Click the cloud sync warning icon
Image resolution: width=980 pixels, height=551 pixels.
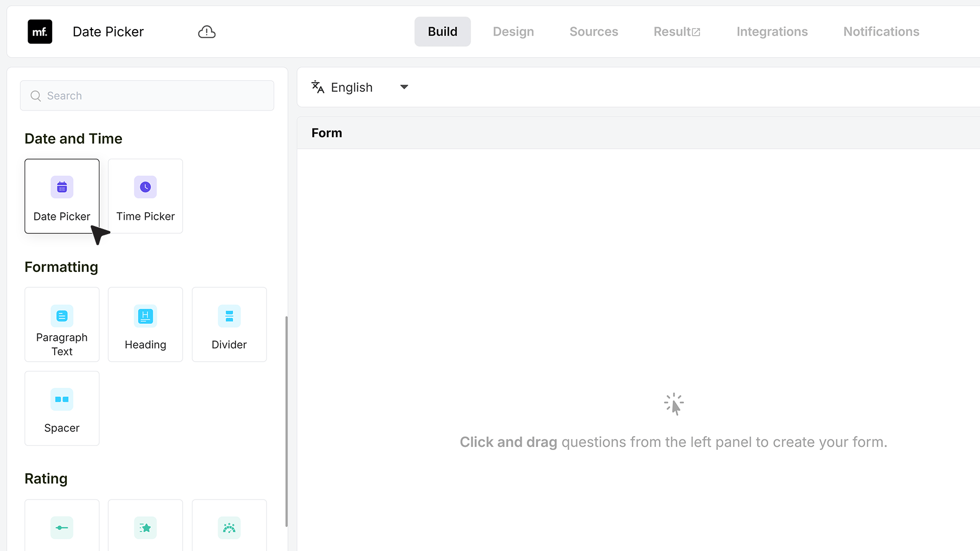(x=207, y=32)
